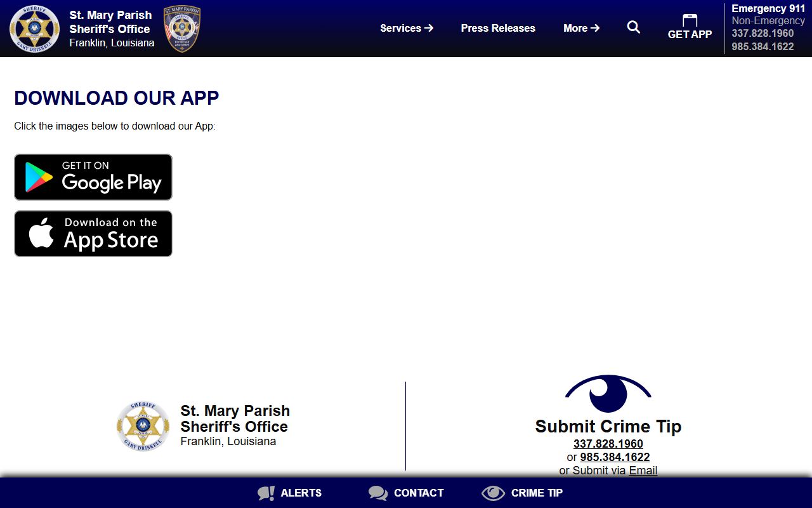
Task: Click the Emergency 911 text
Action: [x=768, y=8]
